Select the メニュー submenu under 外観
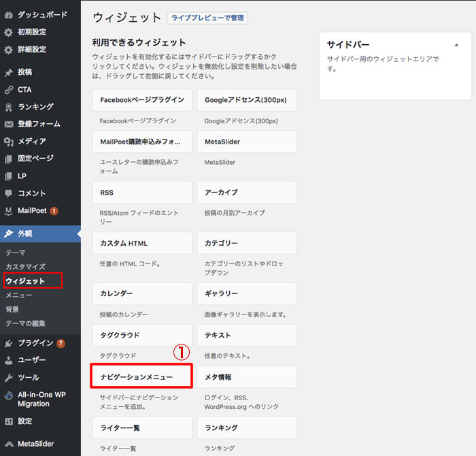476x456 pixels. [x=19, y=295]
